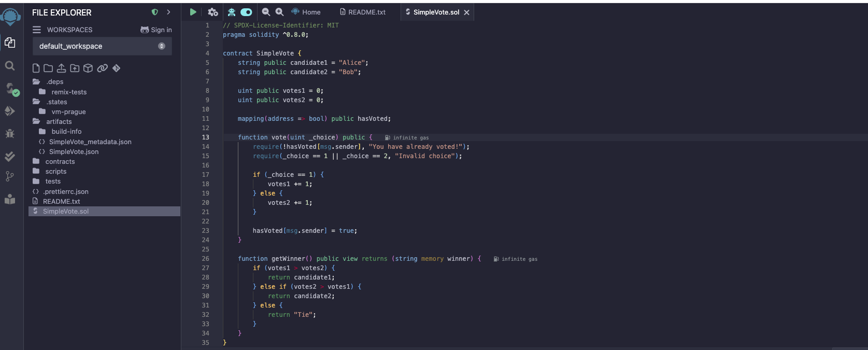Click the link (import from https) icon

point(103,68)
